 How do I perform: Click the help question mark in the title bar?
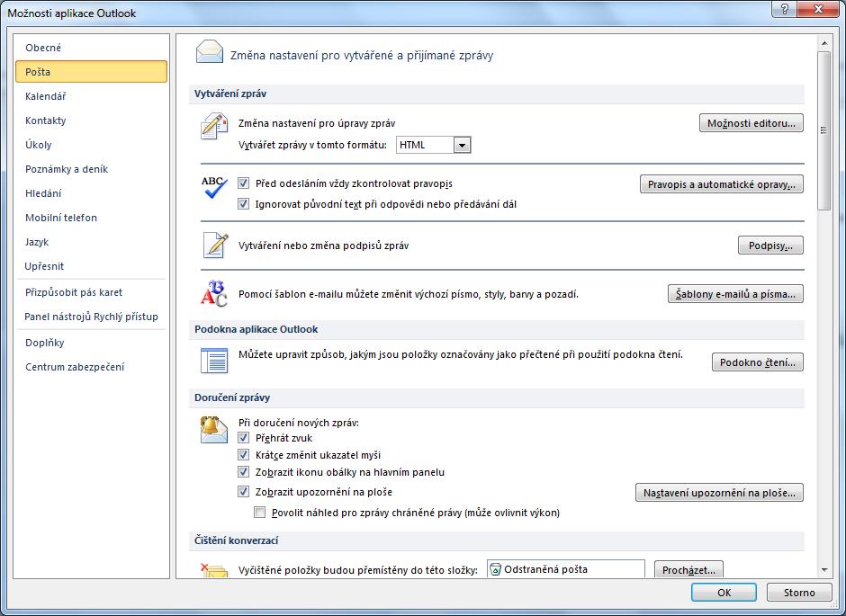785,9
